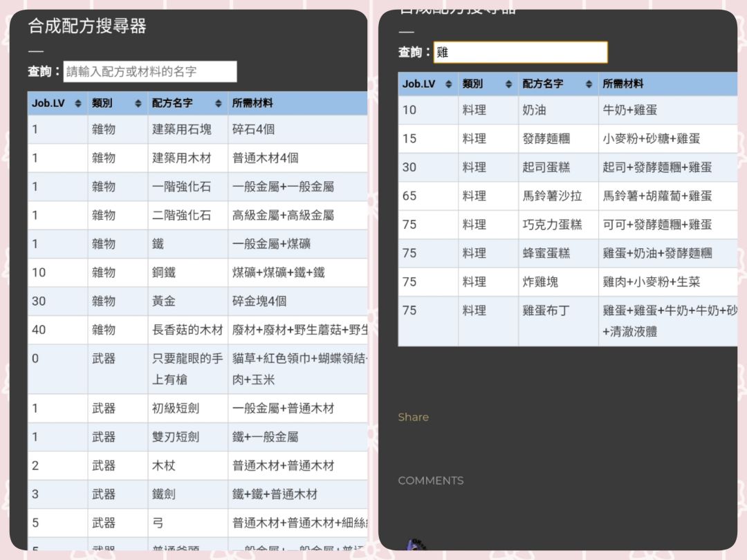This screenshot has width=747, height=560.
Task: Click the Job.LV value 65 in right table
Action: 409,196
